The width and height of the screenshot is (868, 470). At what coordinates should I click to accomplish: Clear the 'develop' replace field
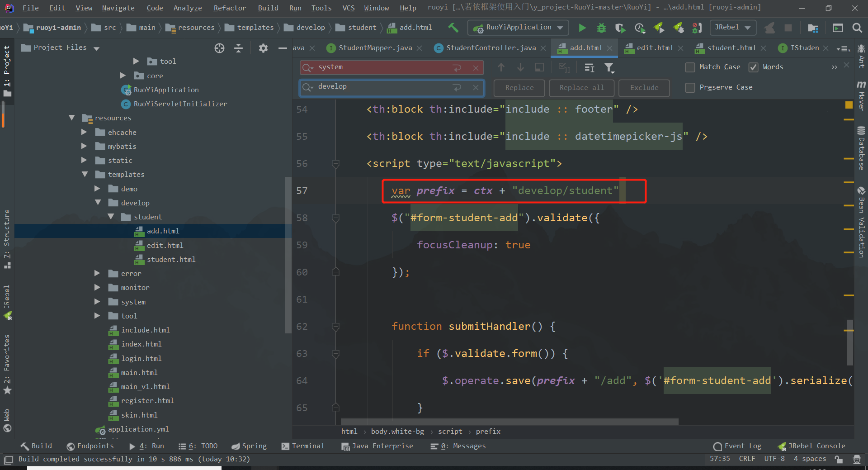[x=476, y=88]
